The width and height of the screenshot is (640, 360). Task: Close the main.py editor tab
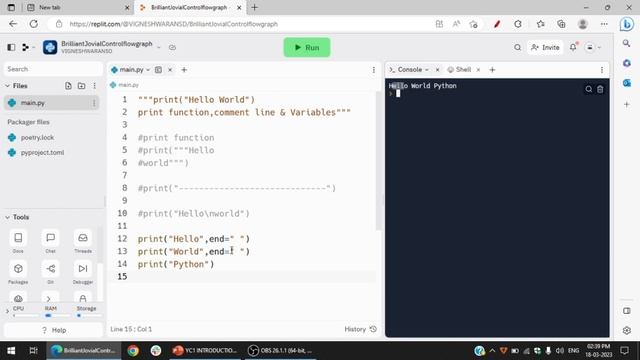click(170, 70)
